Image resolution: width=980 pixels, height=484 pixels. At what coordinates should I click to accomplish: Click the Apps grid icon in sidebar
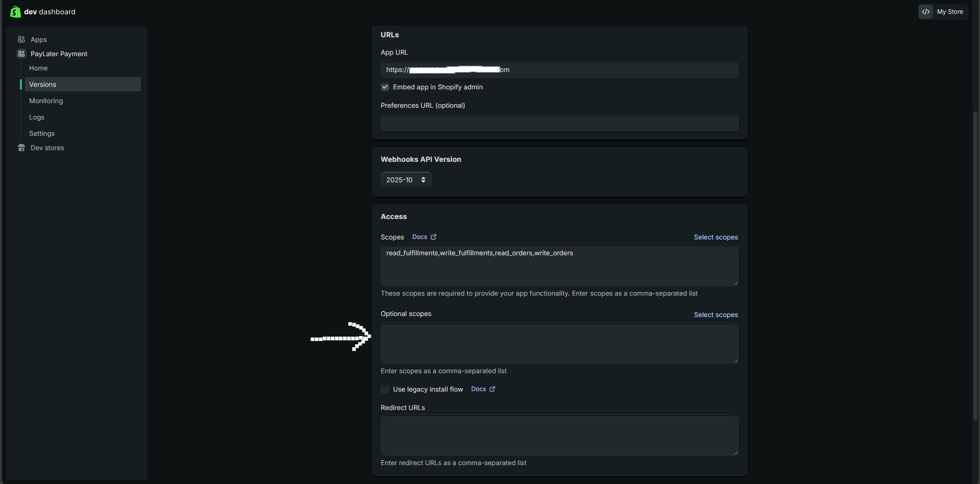point(21,39)
